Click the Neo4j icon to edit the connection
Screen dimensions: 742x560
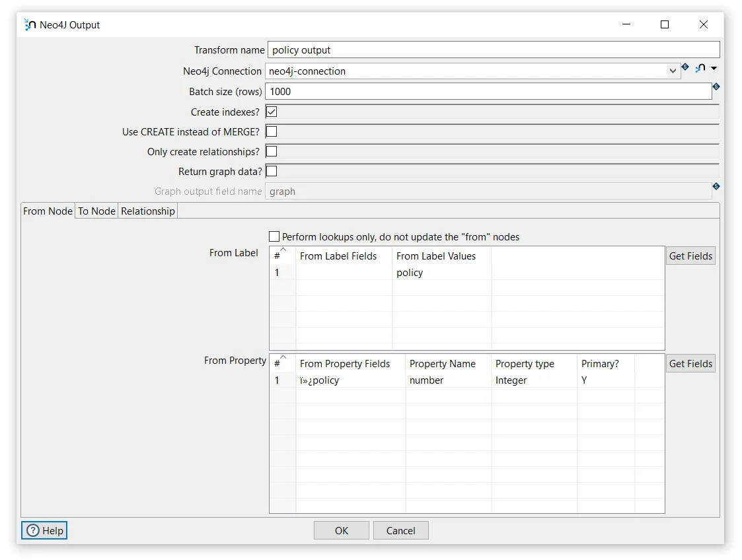coord(700,67)
